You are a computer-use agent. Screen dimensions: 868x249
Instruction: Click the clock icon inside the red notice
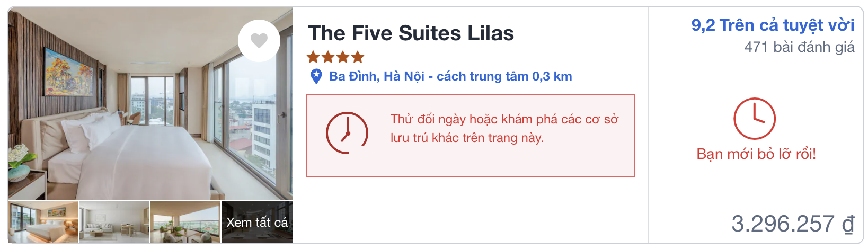[347, 133]
